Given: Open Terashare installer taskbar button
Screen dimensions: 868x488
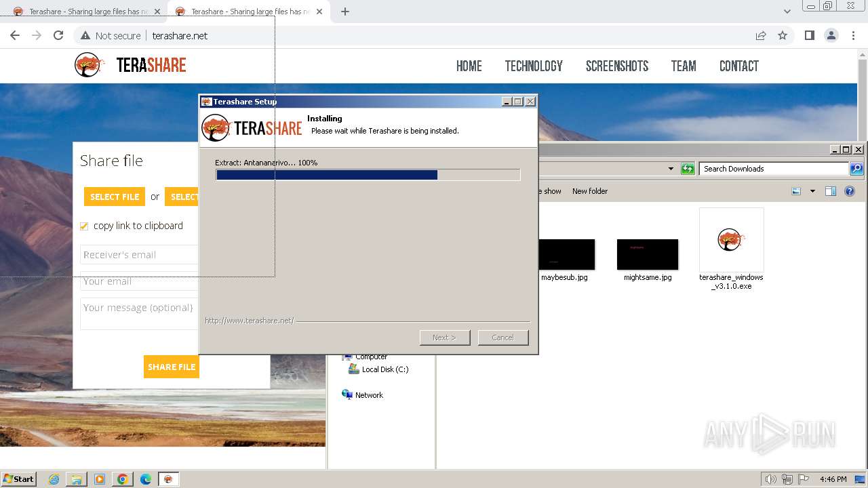Looking at the screenshot, I should tap(168, 479).
